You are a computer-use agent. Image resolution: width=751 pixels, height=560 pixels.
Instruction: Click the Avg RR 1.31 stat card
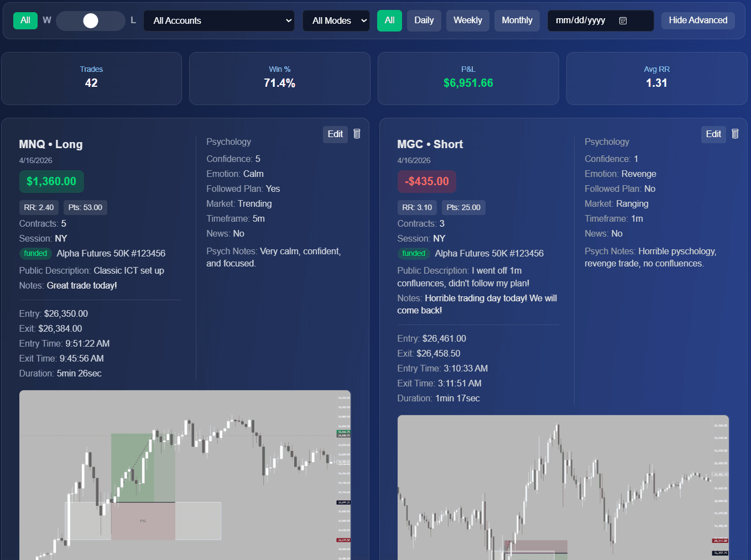pyautogui.click(x=657, y=78)
